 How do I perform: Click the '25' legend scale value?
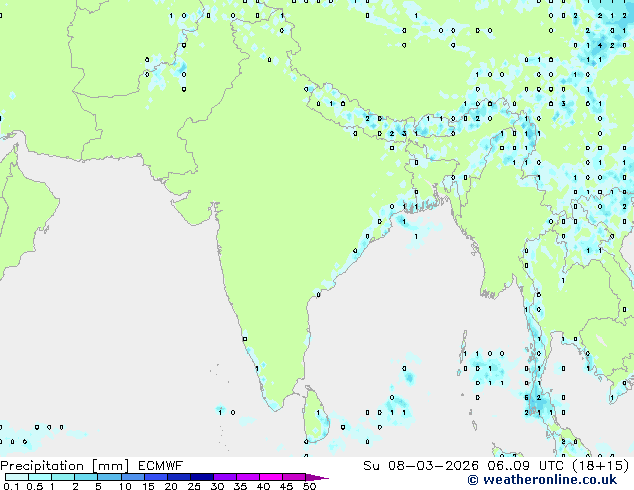point(194,486)
